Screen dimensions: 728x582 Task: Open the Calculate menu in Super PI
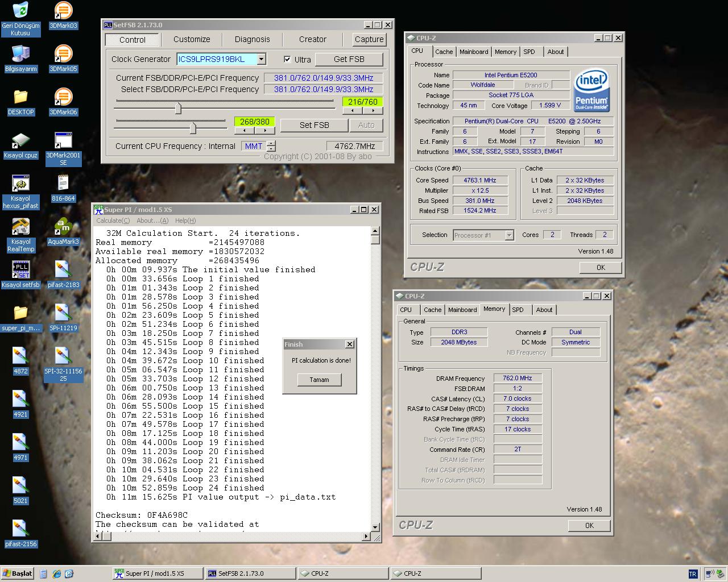(x=113, y=221)
